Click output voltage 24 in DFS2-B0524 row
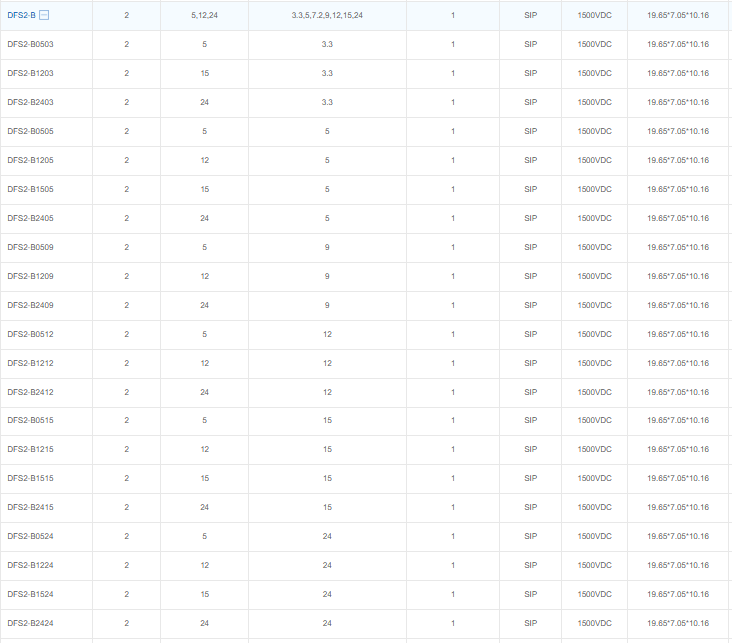Screen dimensions: 732x643 click(327, 536)
